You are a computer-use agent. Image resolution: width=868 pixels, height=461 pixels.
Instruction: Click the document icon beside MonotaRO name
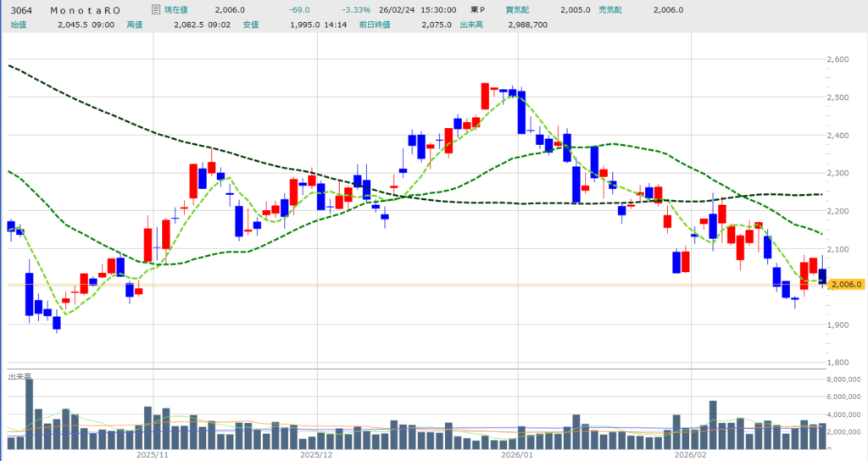(153, 9)
